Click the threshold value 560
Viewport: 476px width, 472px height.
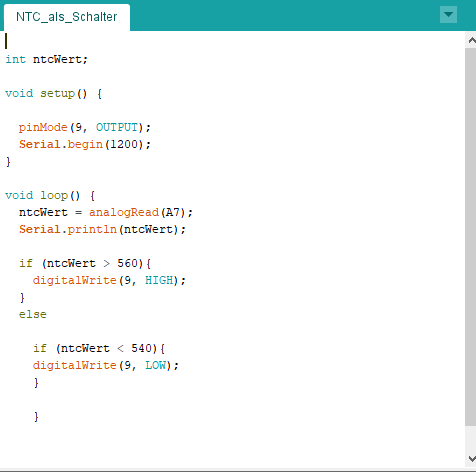click(127, 263)
